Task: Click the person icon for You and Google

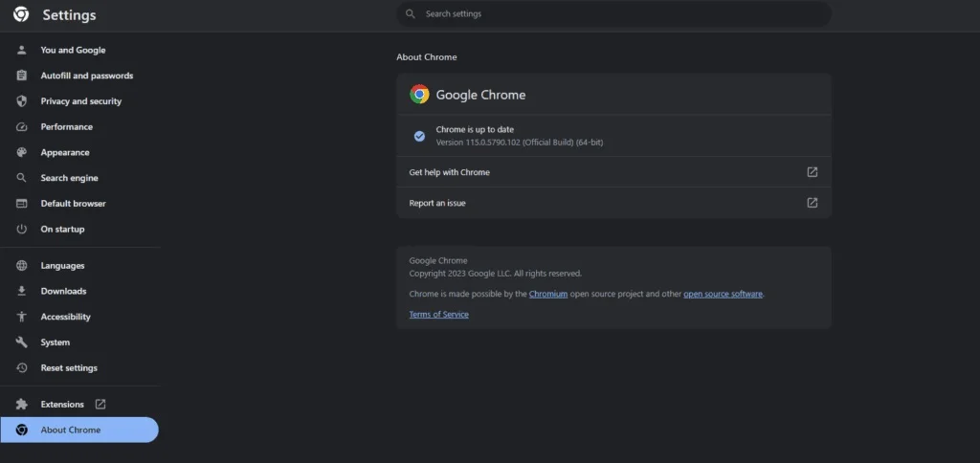Action: (21, 50)
